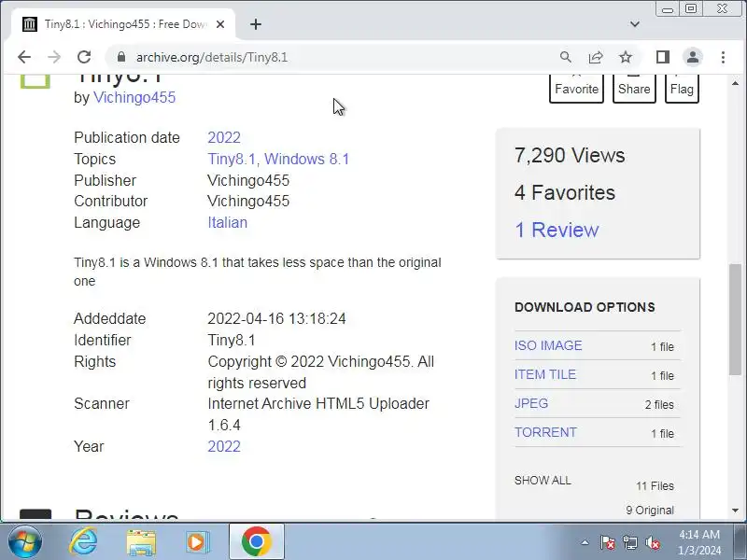Click the lock site info icon
This screenshot has width=747, height=560.
click(121, 57)
